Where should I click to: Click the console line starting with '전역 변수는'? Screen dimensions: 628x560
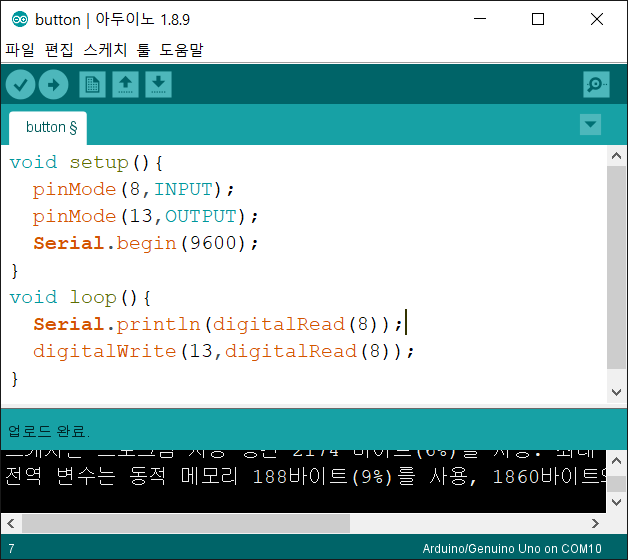click(304, 477)
